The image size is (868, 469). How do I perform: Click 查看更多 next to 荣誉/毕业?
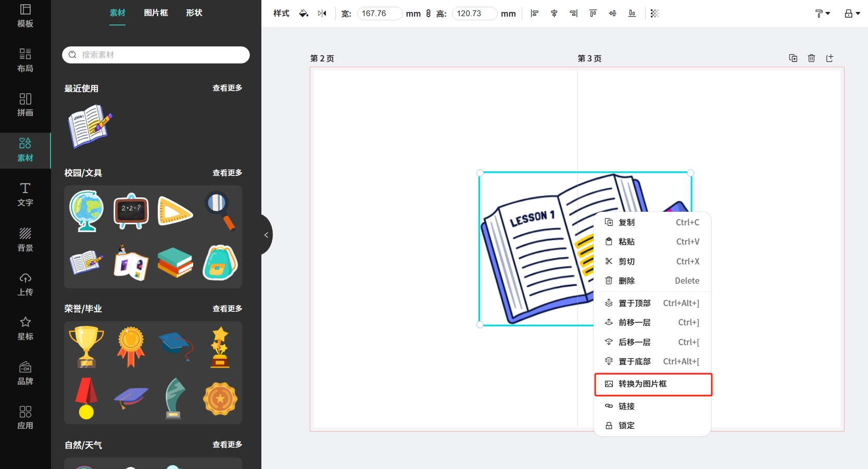[227, 309]
